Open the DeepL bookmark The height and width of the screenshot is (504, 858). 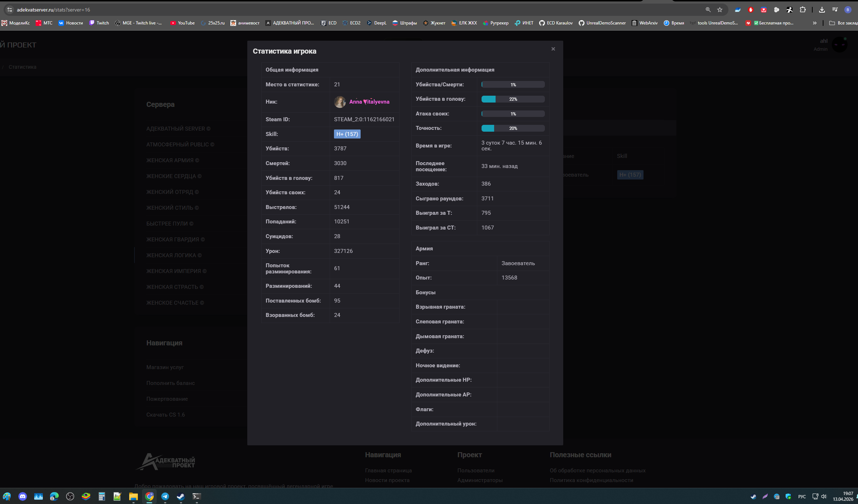(376, 23)
